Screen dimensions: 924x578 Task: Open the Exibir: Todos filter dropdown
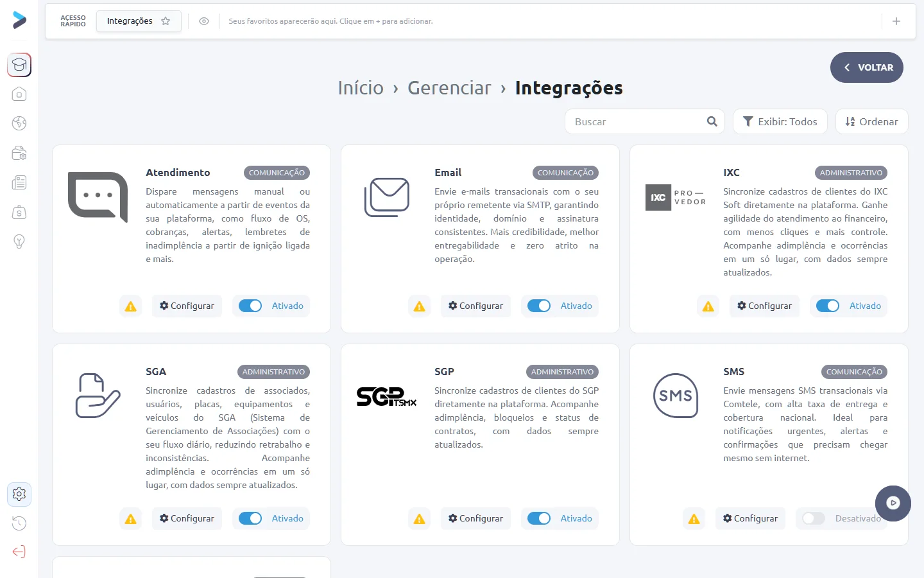(x=780, y=121)
